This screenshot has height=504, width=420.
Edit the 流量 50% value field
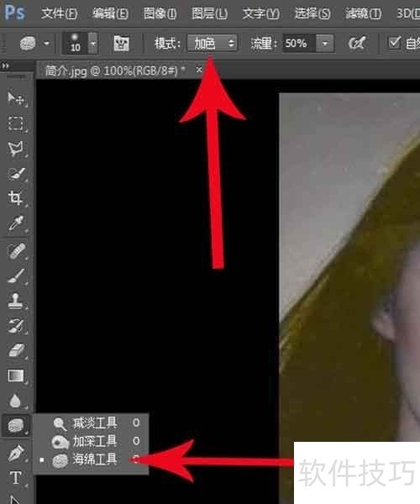(299, 43)
